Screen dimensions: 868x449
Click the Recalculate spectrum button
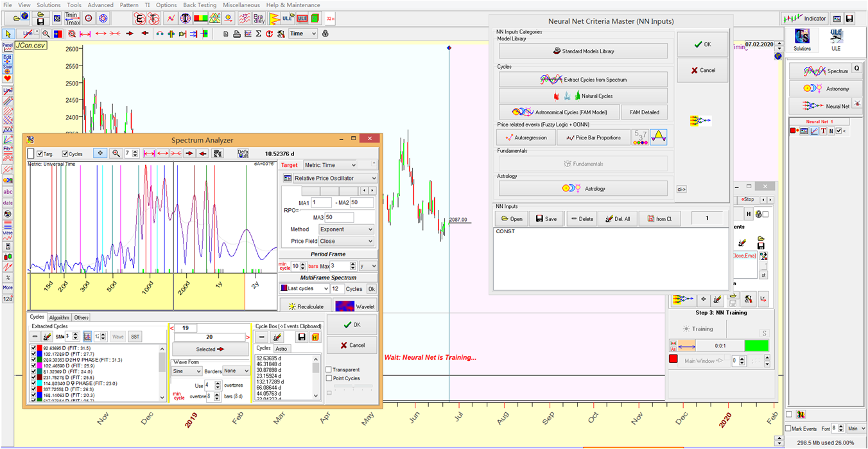pyautogui.click(x=306, y=306)
